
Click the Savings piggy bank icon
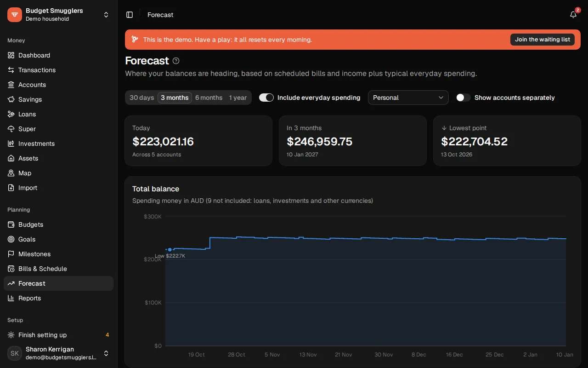[11, 99]
